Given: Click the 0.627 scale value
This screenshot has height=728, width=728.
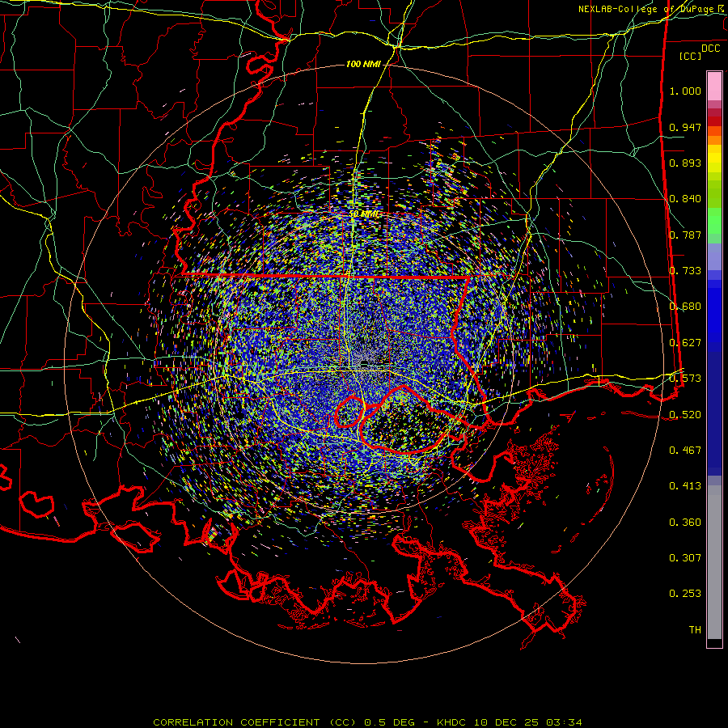Looking at the screenshot, I should point(685,343).
